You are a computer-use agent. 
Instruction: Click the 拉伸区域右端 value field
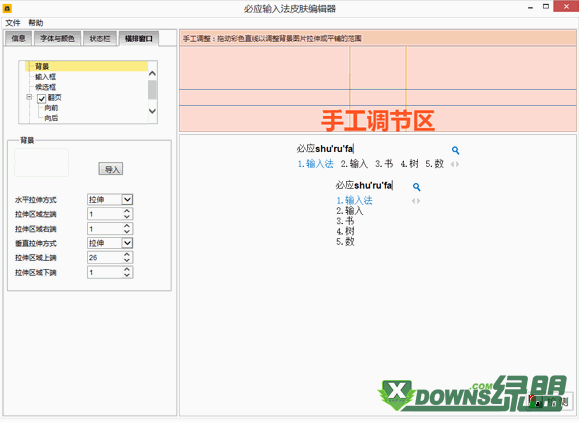pyautogui.click(x=105, y=229)
